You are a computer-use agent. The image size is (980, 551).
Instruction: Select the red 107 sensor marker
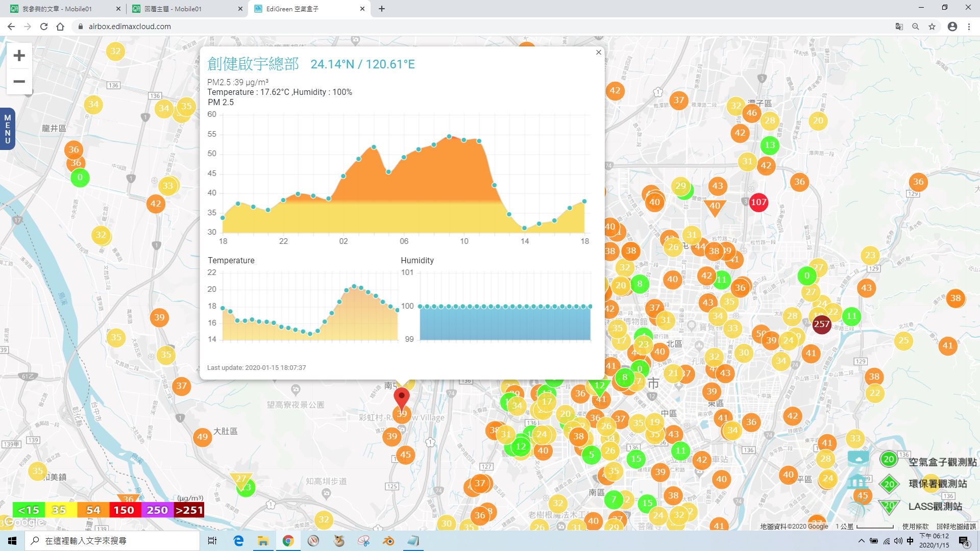(758, 202)
